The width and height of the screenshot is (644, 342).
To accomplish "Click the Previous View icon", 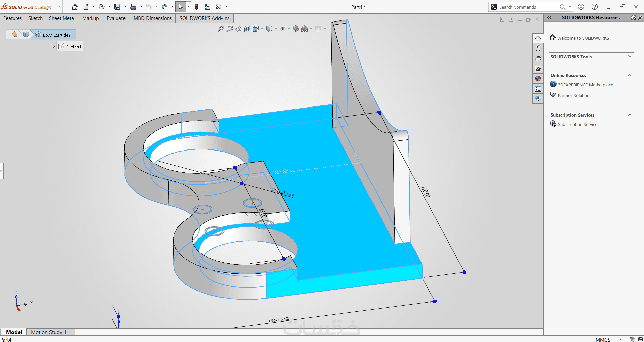I will (x=238, y=29).
